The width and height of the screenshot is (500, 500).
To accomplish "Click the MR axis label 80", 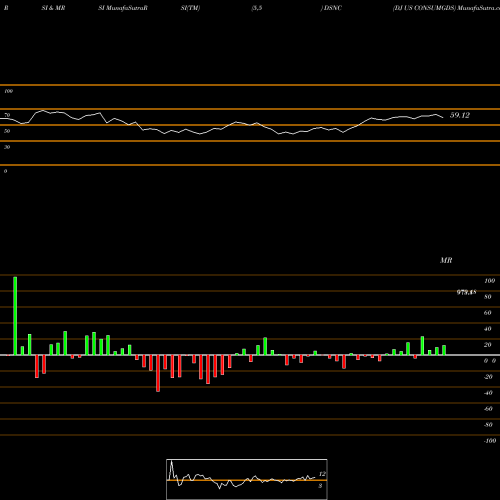I will [488, 297].
